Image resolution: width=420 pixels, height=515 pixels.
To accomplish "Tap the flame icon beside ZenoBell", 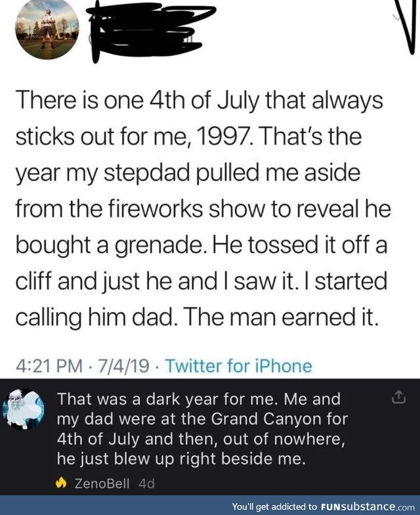I will tap(62, 484).
